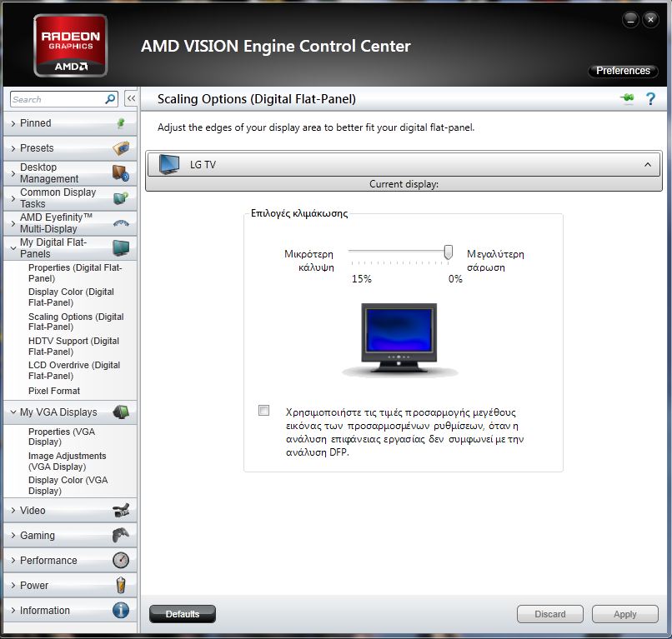Screen dimensions: 672x639
Task: Click the Desktop Management icon
Action: 121,173
